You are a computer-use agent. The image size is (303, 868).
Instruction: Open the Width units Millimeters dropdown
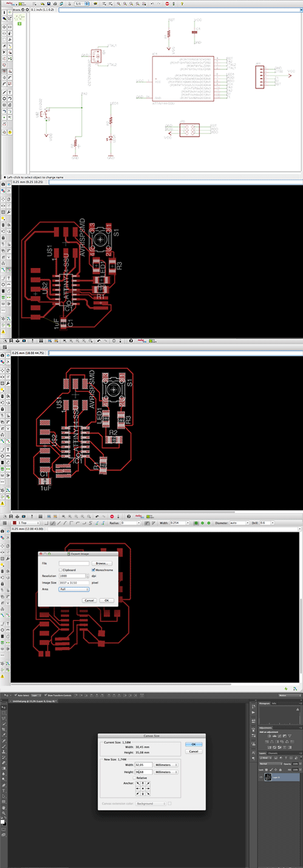(x=166, y=765)
